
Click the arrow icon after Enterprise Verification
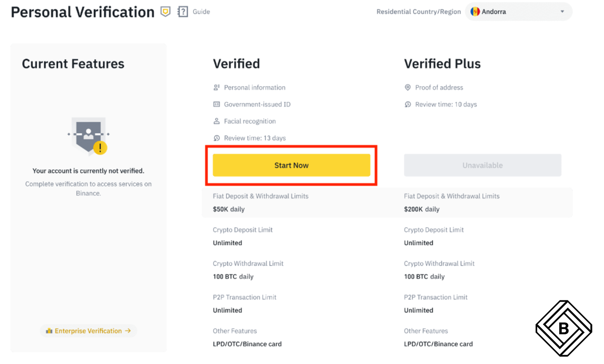point(128,331)
